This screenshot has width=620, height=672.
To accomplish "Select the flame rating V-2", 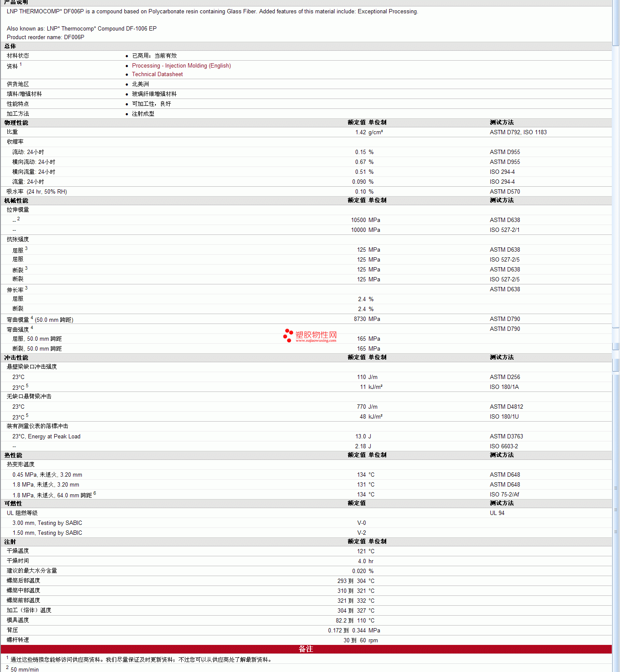I will [x=362, y=533].
